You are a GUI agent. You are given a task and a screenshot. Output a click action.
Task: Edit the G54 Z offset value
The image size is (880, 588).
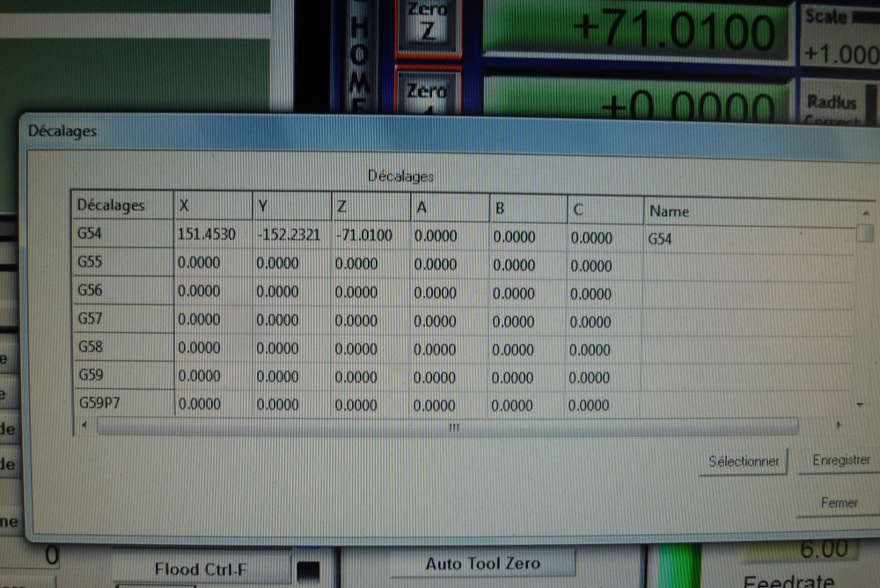click(x=368, y=236)
